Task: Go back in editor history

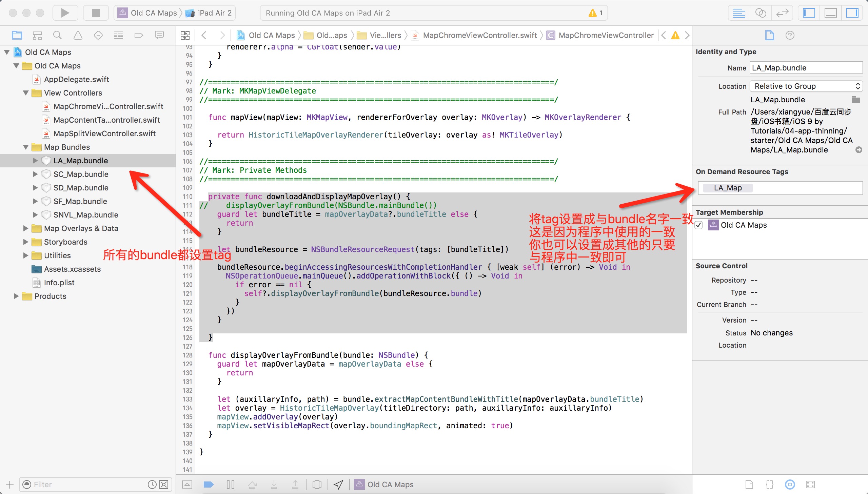Action: 204,35
